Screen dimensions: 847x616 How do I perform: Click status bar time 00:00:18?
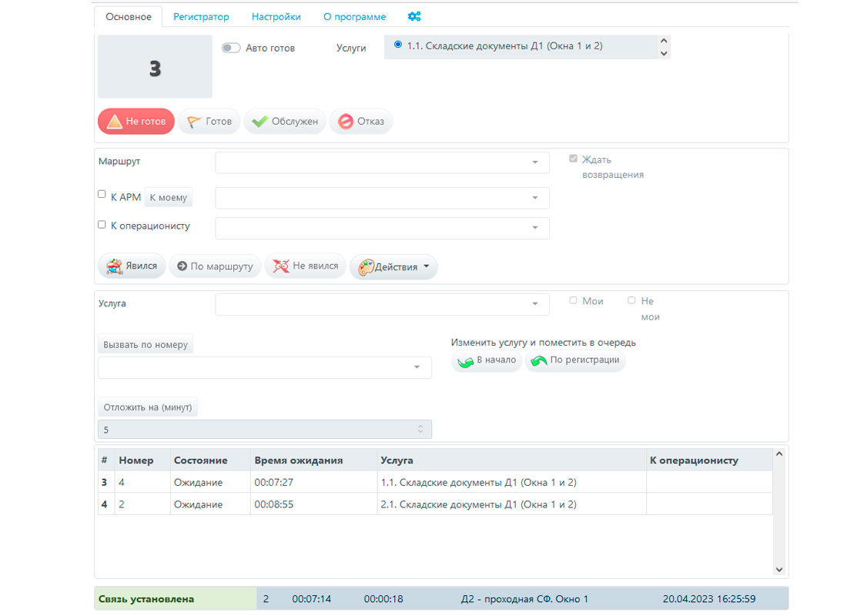(383, 599)
